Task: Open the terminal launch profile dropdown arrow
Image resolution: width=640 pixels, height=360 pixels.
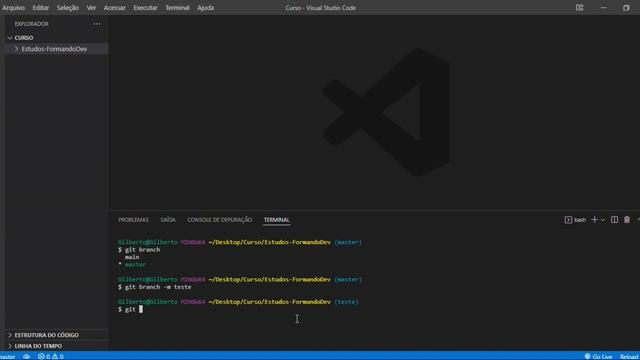Action: pyautogui.click(x=603, y=220)
